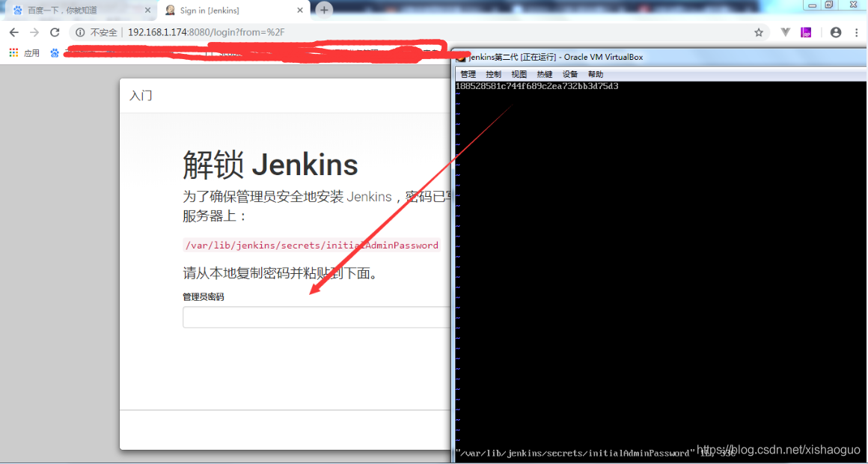
Task: Close the Chrome browser window
Action: [852, 4]
